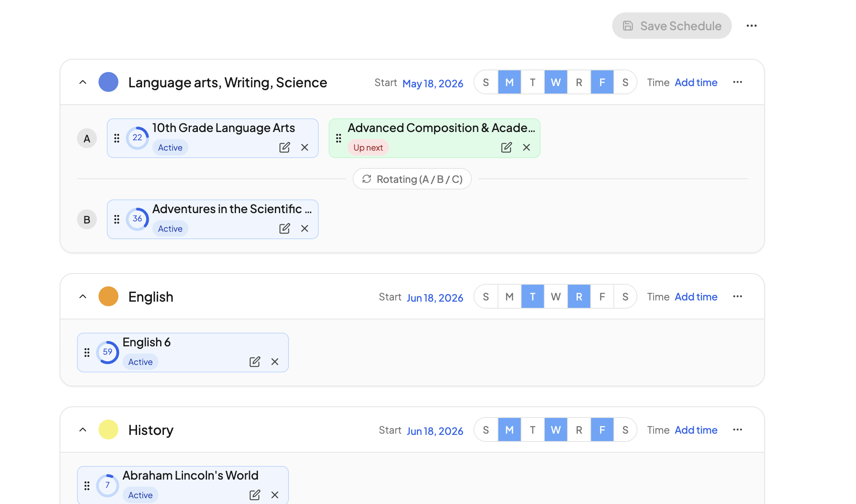856x504 pixels.
Task: Grab the drag handle of Advanced Composition
Action: tap(339, 138)
